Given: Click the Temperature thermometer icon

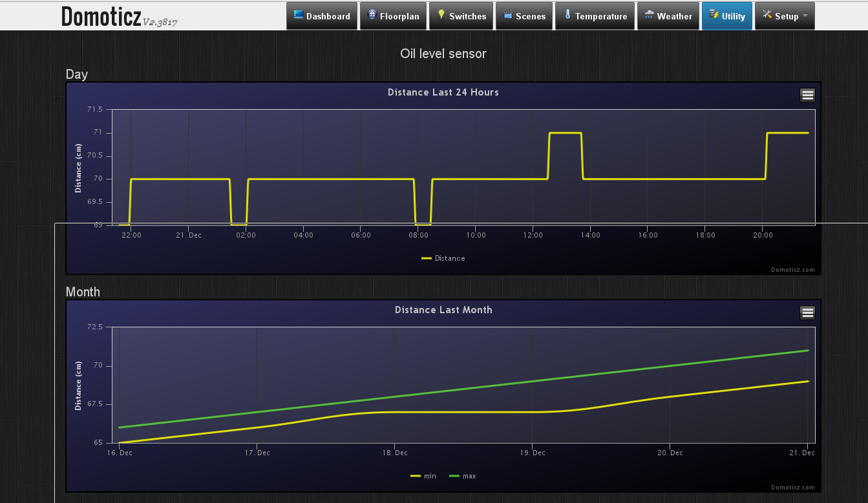Looking at the screenshot, I should [x=567, y=15].
